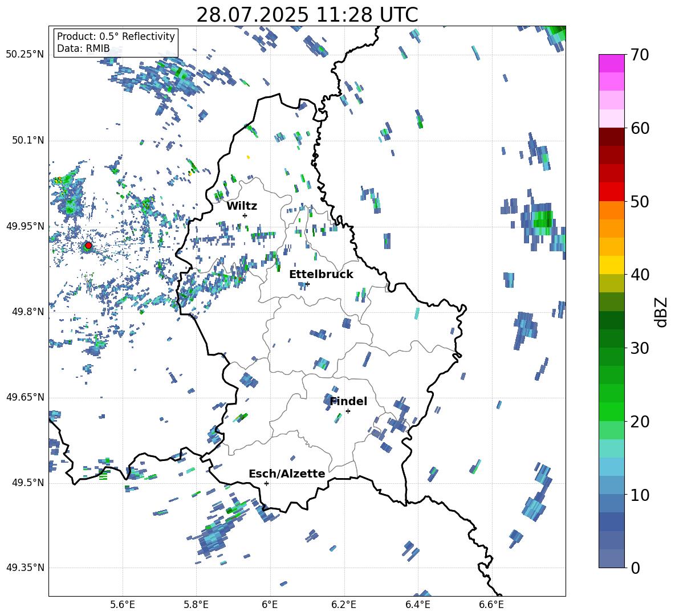This screenshot has height=616, width=675.
Task: Click the magenta top swatch of colorbar
Action: coord(612,63)
